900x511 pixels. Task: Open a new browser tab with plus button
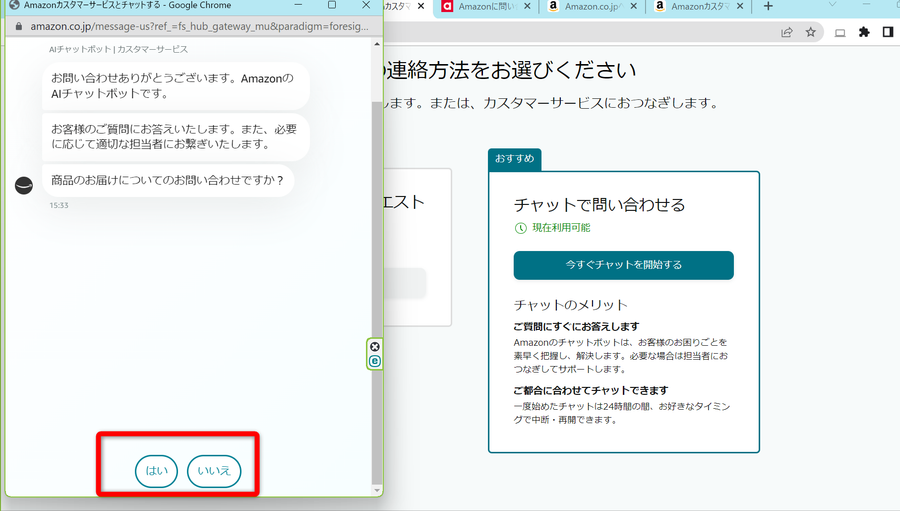pyautogui.click(x=768, y=6)
